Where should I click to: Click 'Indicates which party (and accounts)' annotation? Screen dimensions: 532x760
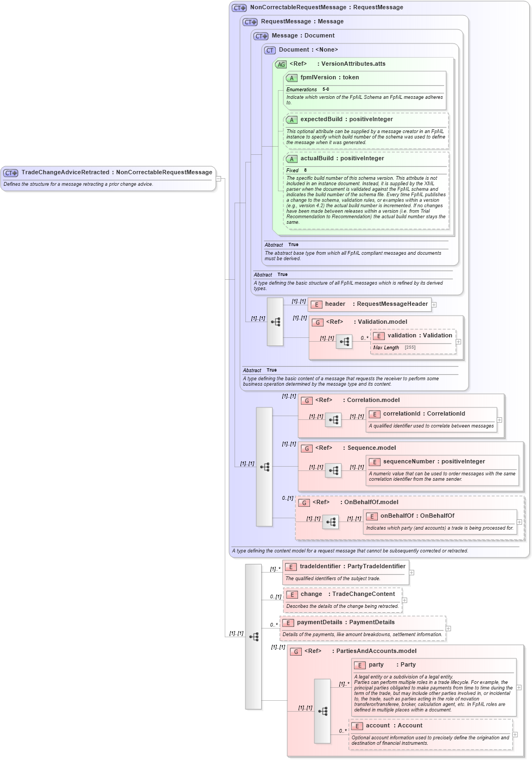pyautogui.click(x=440, y=528)
